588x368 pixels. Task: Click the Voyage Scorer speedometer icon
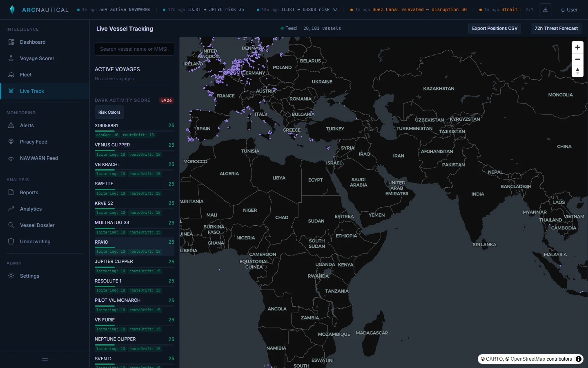click(11, 58)
